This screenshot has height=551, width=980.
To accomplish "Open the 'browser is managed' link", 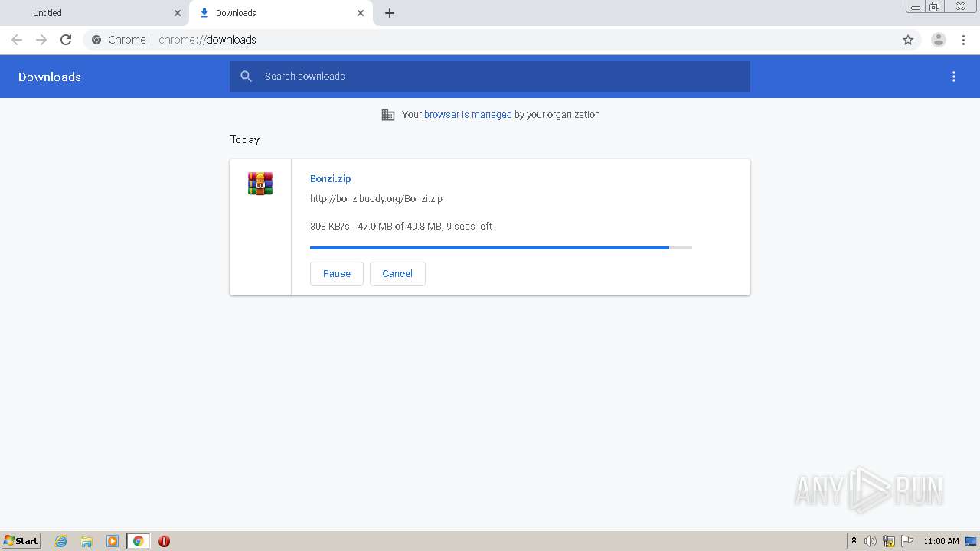I will click(468, 115).
